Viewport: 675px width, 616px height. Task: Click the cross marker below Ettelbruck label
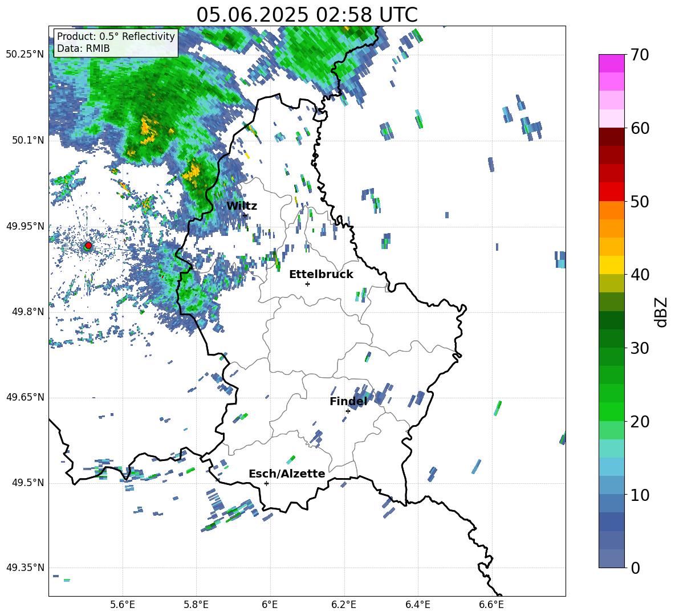(x=307, y=284)
